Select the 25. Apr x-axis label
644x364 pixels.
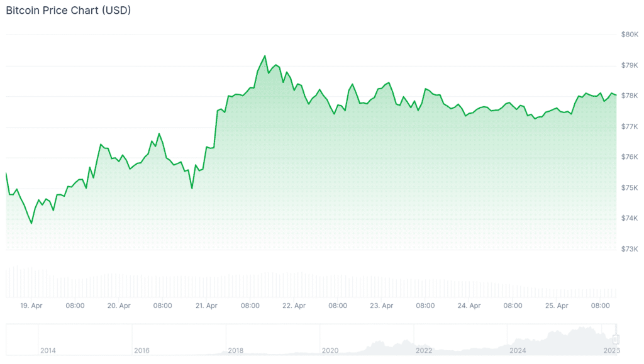(557, 306)
